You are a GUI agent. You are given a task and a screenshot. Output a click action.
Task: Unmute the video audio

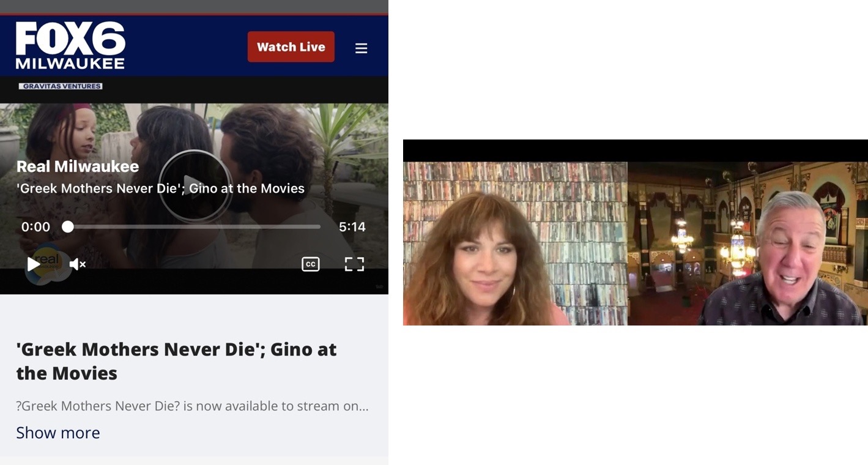click(77, 264)
